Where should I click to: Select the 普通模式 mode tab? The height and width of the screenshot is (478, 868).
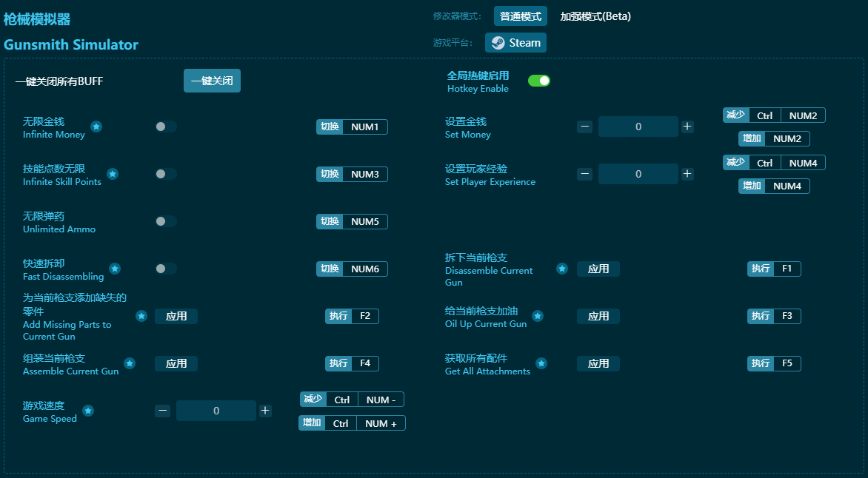coord(521,16)
